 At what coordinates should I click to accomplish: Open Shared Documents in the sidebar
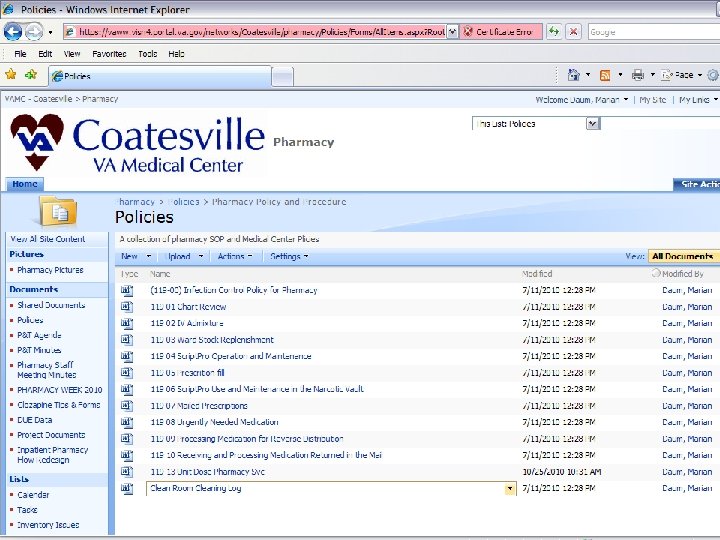[51, 305]
